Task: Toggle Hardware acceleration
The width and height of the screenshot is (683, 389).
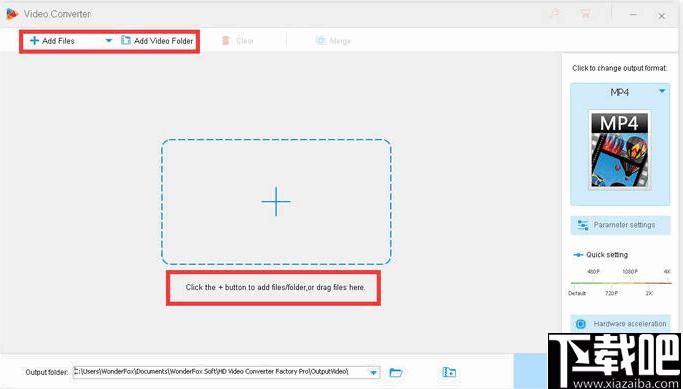Action: (x=620, y=324)
